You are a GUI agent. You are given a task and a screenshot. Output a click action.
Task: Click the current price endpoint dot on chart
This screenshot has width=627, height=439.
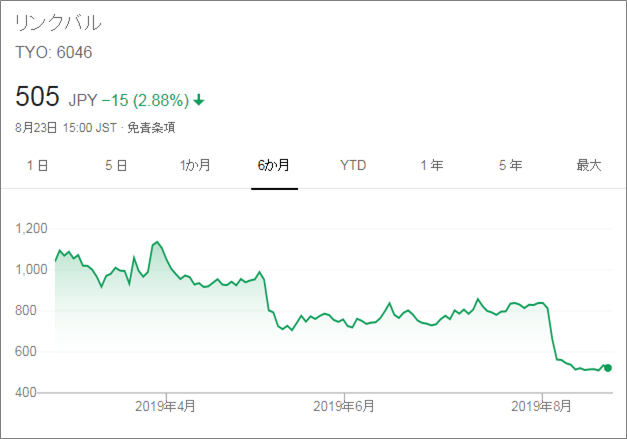click(608, 368)
